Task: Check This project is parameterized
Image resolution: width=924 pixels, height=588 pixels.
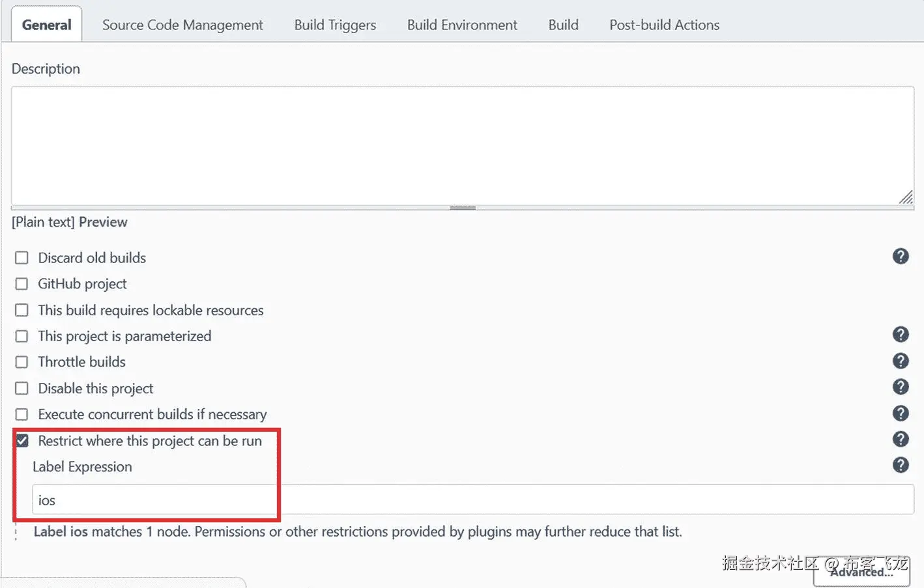Action: point(22,336)
